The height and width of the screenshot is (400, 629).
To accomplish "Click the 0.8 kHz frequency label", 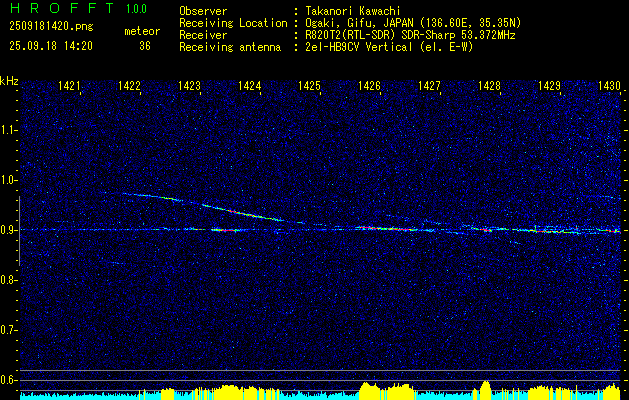I will (8, 280).
